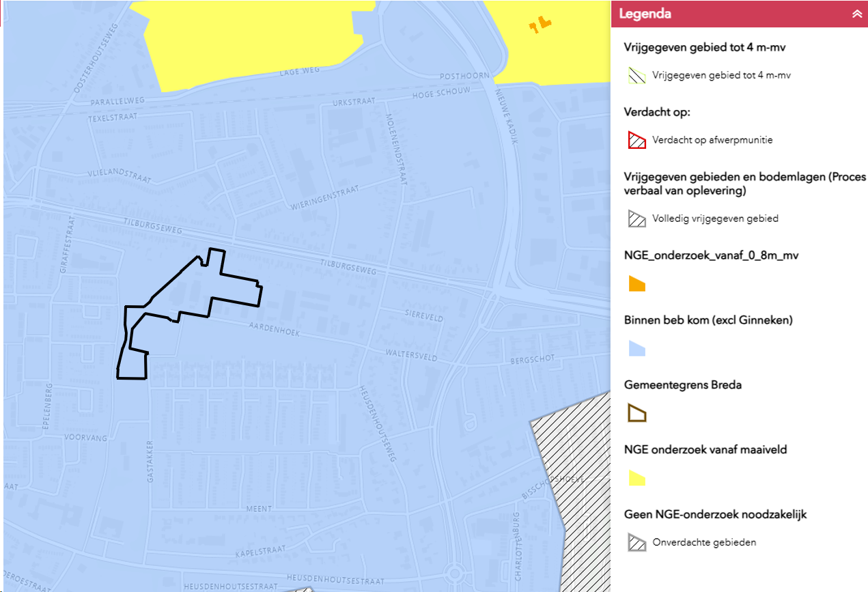Select the 'Onverdachte gebieden' legend label
The image size is (868, 592).
(x=704, y=543)
